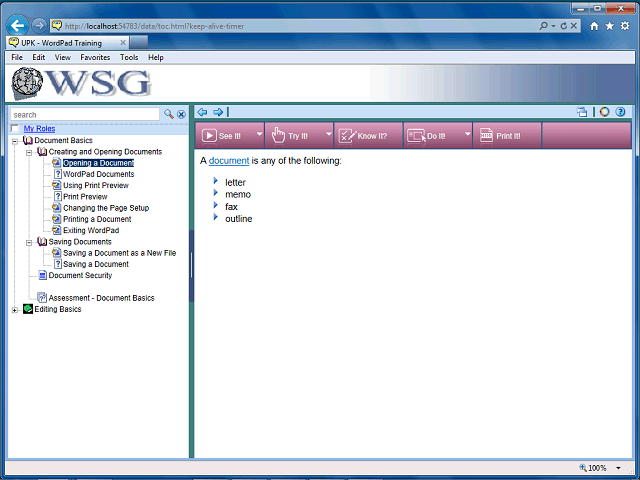Click the Assessment - Document Basics icon
This screenshot has height=480, width=640.
(x=42, y=298)
